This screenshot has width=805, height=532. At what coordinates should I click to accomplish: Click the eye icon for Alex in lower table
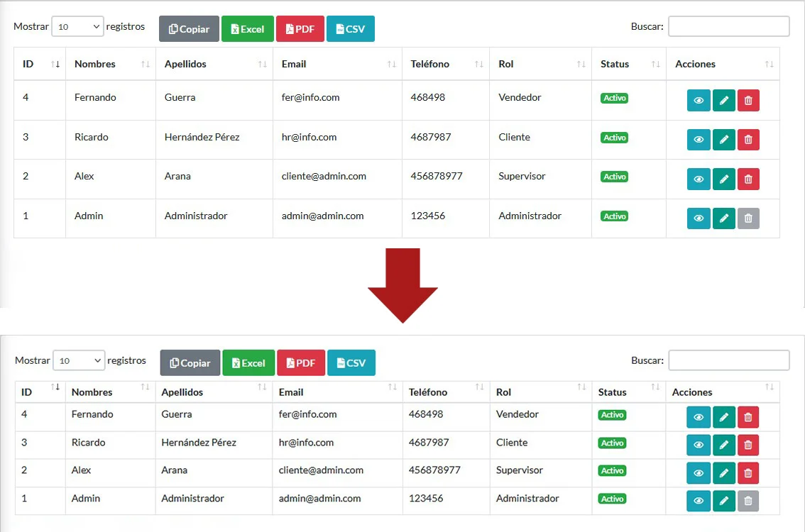(699, 472)
